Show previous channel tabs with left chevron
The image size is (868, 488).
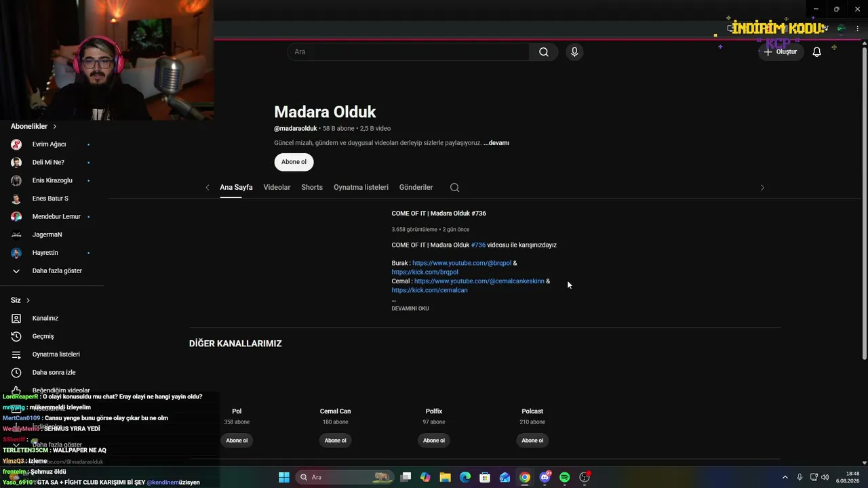(x=208, y=188)
